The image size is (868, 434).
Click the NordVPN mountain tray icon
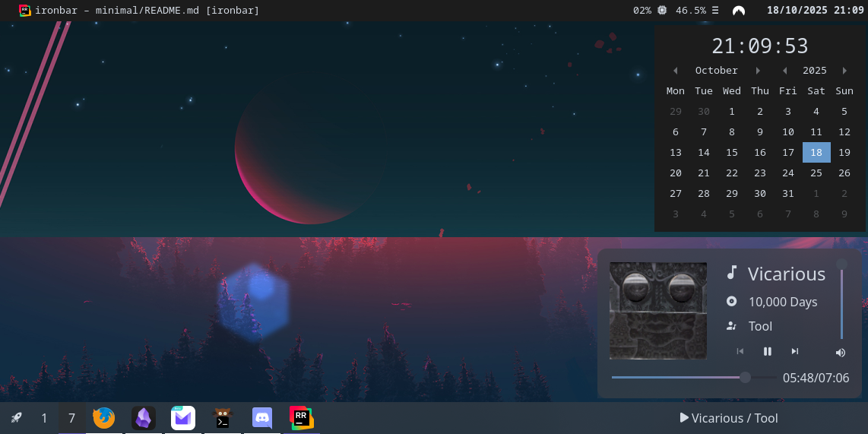coord(739,11)
